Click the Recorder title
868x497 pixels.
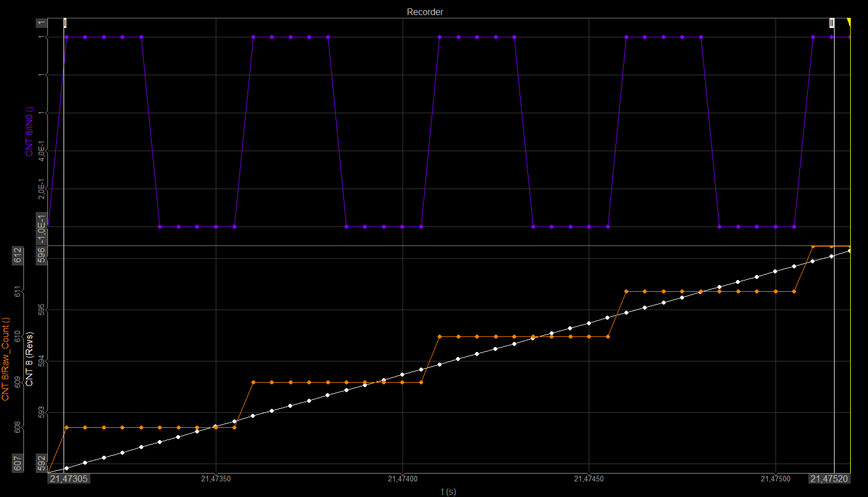pyautogui.click(x=425, y=12)
